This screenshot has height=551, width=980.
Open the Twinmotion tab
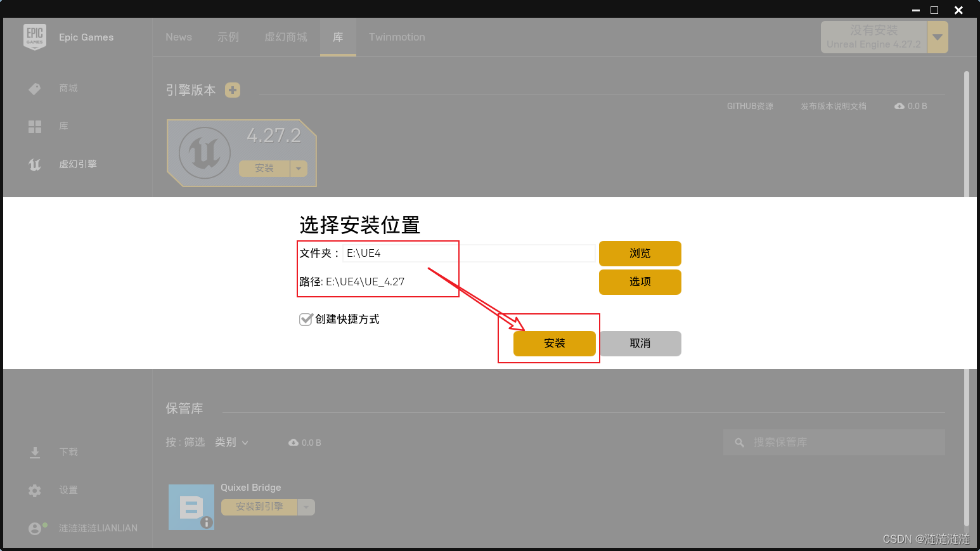pyautogui.click(x=397, y=37)
